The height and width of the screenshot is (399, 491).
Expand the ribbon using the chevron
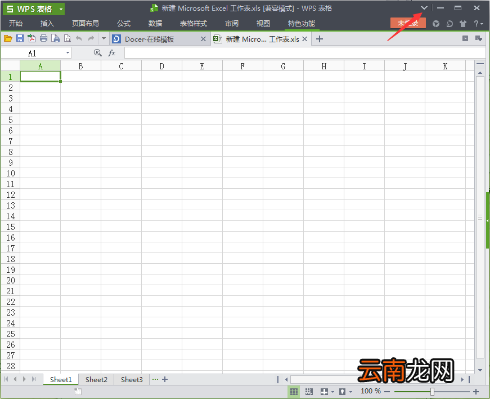(x=424, y=8)
